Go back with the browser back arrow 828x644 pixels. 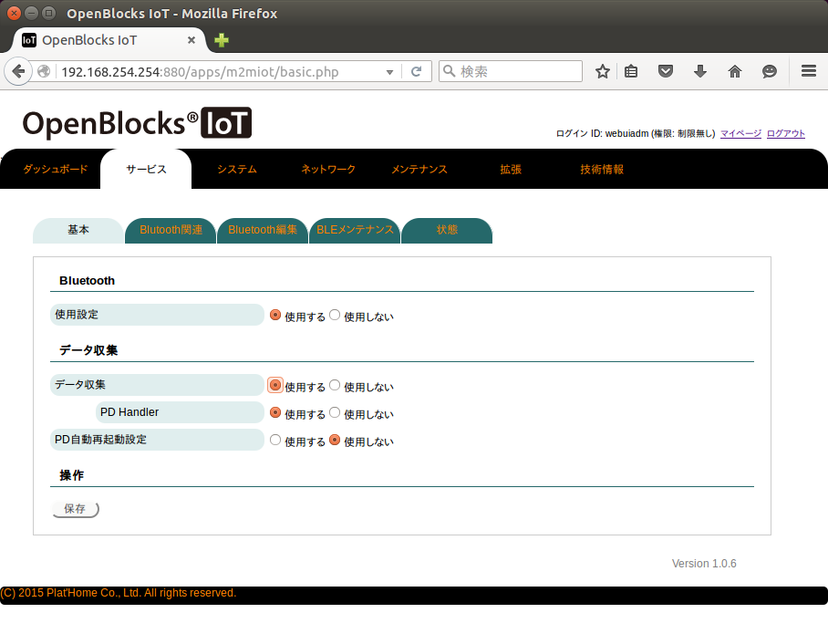(18, 71)
